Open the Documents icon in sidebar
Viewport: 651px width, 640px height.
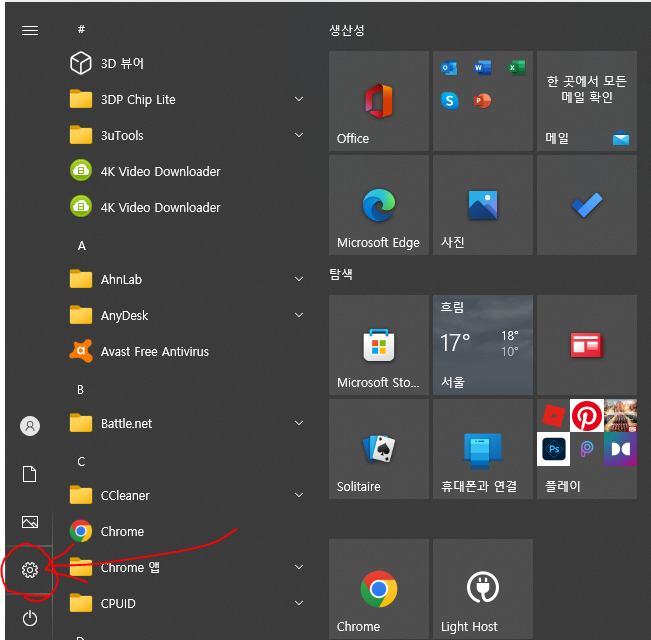[29, 474]
